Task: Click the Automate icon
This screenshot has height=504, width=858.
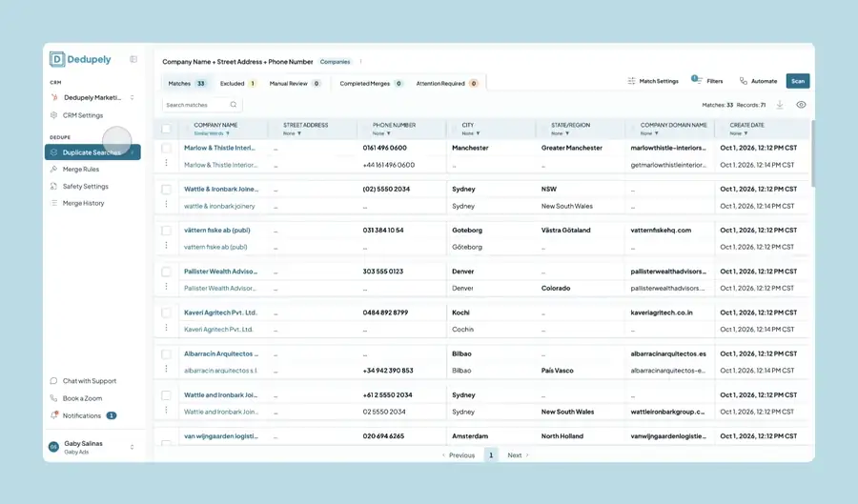Action: pyautogui.click(x=743, y=81)
